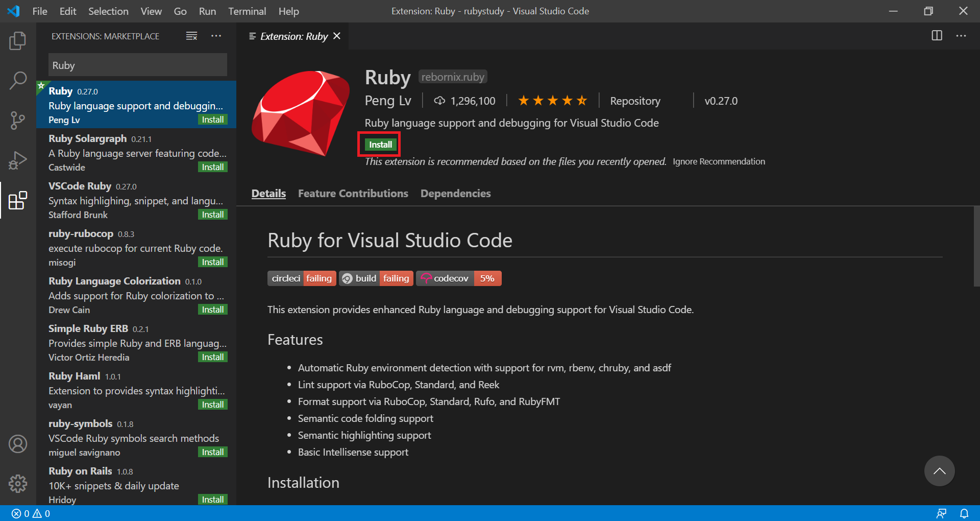Install the VSCode Ruby extension
This screenshot has height=521, width=980.
pos(213,215)
